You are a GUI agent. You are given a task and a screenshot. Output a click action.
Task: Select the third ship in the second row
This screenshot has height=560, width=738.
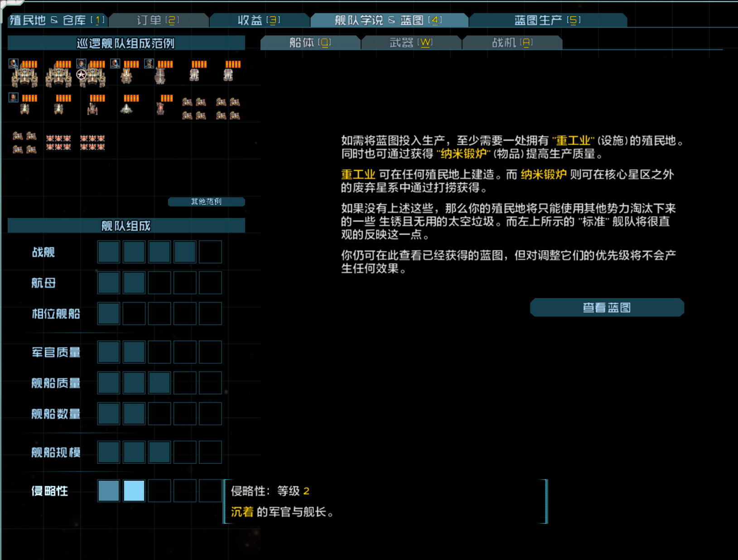[92, 109]
